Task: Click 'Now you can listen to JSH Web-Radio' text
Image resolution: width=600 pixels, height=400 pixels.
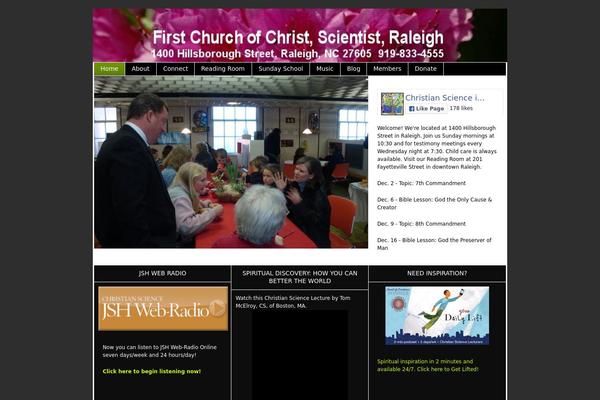Action: click(160, 351)
